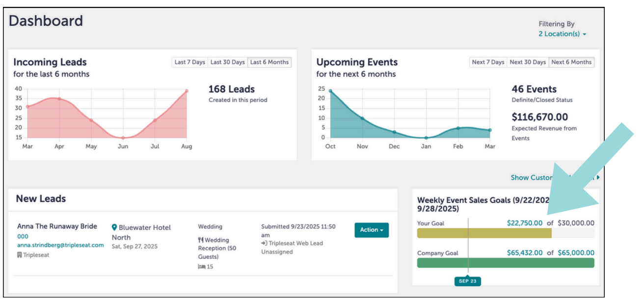Viewport: 644px width, 299px height.
Task: Choose Next 6 Months for Upcoming Events
Action: [571, 62]
